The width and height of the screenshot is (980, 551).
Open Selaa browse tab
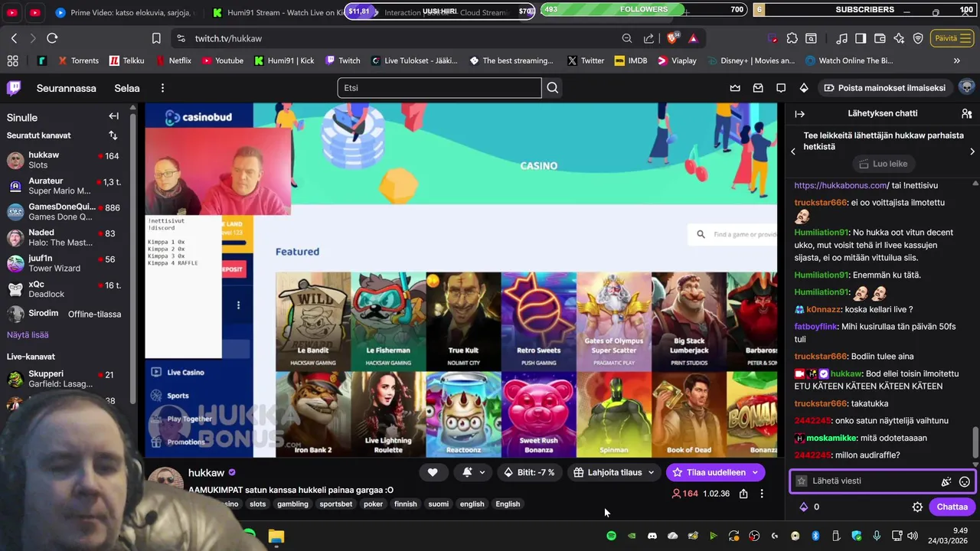coord(127,88)
